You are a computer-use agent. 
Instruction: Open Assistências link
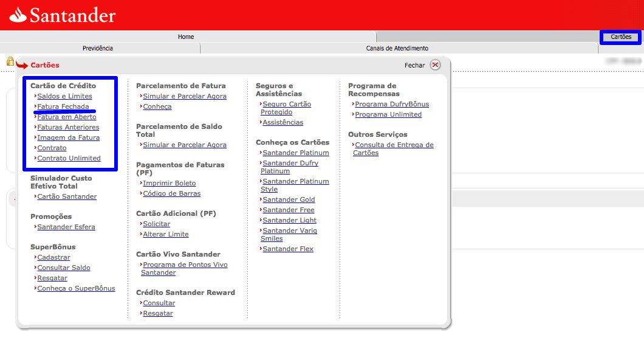(283, 122)
